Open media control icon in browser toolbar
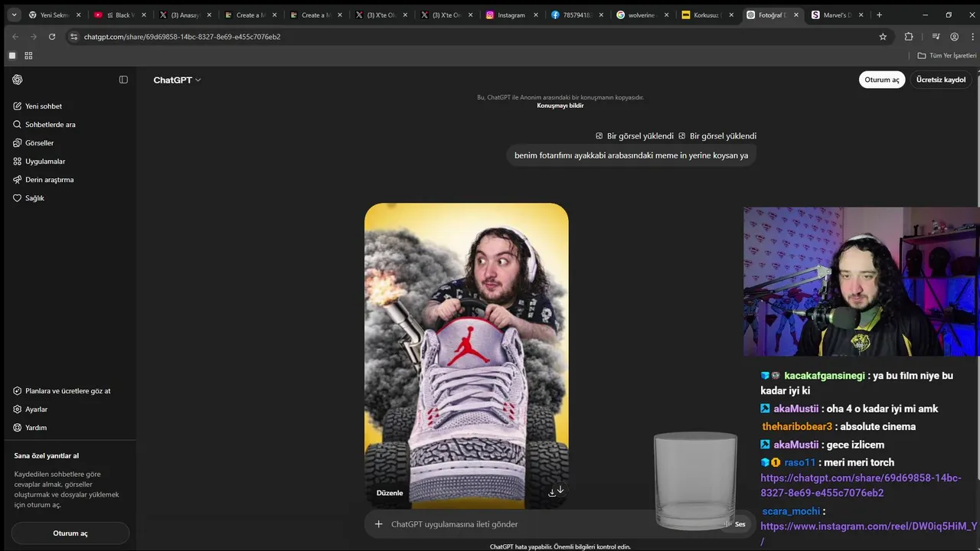The image size is (980, 551). [936, 37]
